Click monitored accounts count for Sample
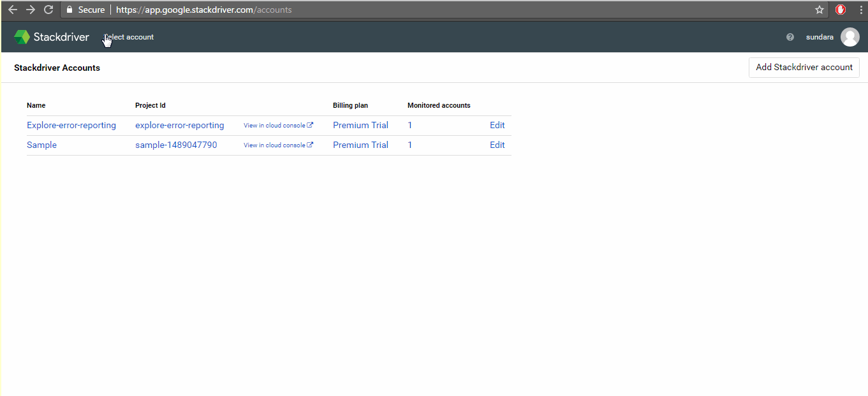The height and width of the screenshot is (396, 868). 410,145
